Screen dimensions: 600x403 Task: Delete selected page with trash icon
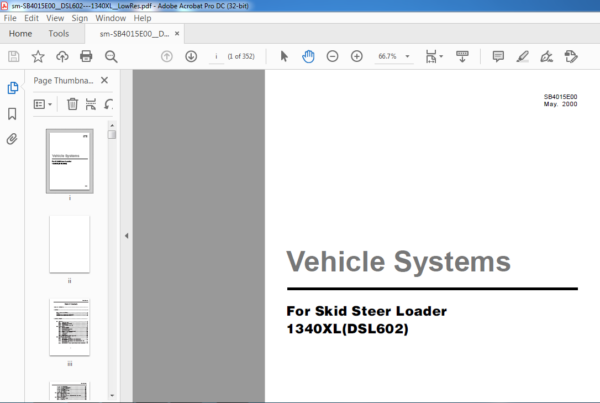point(72,104)
